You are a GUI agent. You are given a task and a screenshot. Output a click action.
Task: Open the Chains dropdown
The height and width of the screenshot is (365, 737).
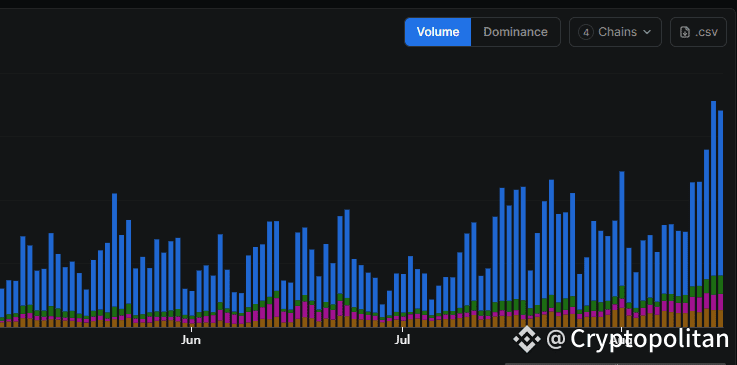(615, 32)
